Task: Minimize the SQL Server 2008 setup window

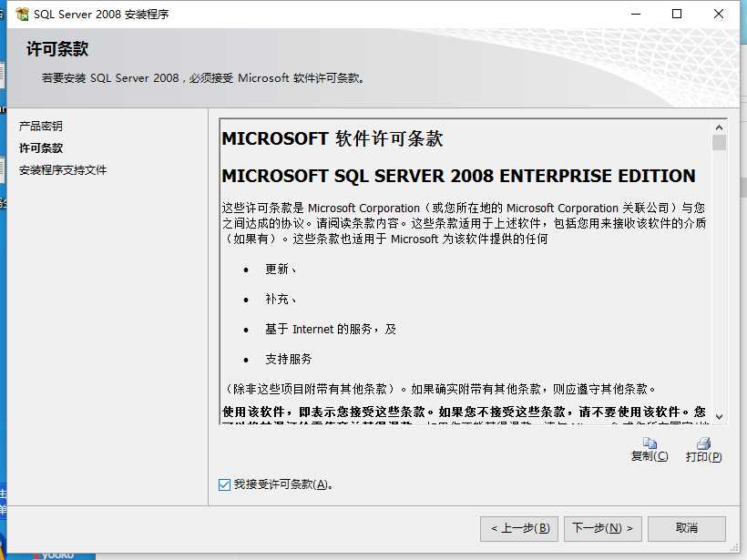Action: pyautogui.click(x=636, y=14)
